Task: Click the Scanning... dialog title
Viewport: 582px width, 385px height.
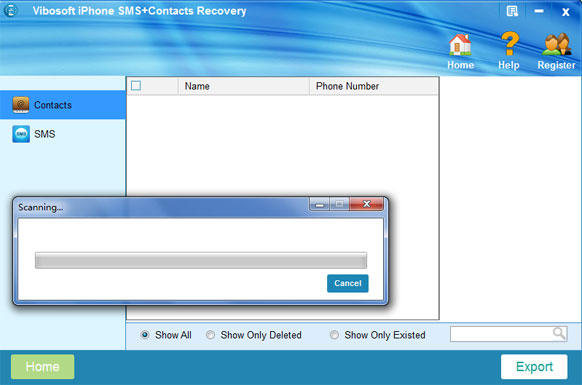Action: [x=40, y=207]
